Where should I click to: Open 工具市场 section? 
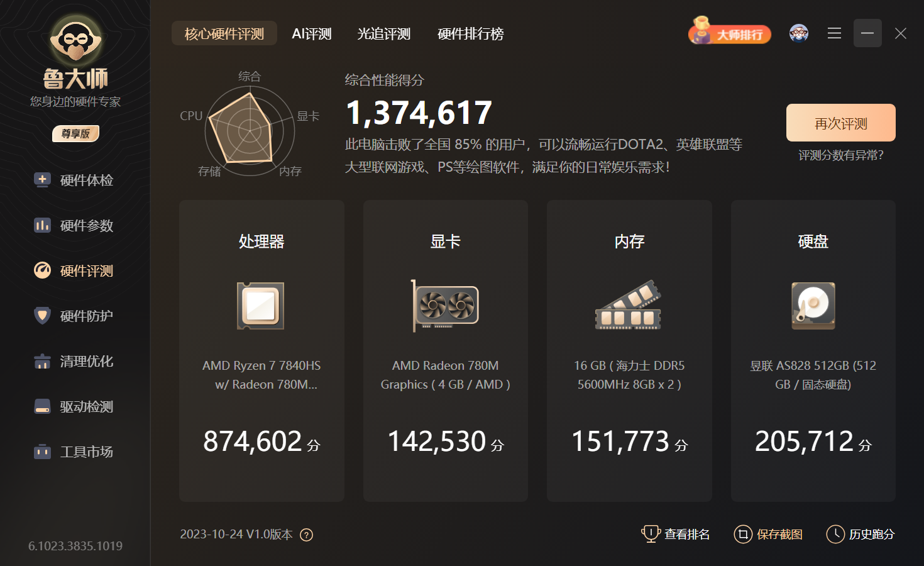(87, 452)
